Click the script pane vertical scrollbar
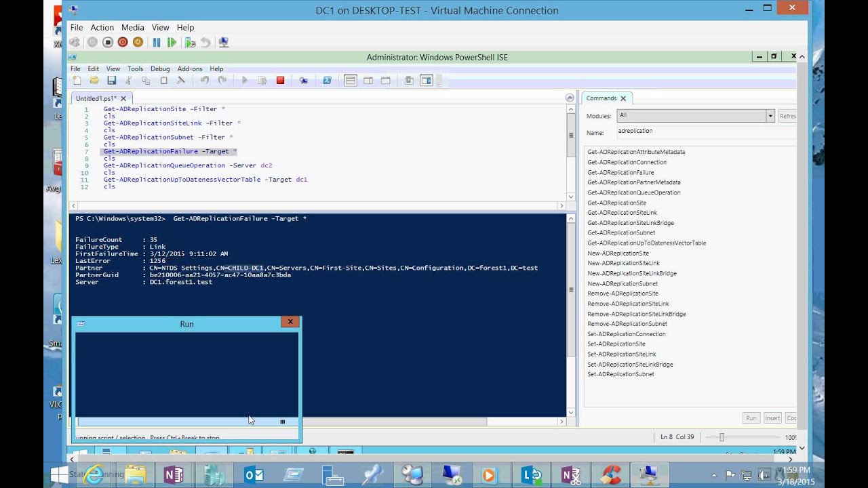Viewport: 868px width, 488px height. [x=571, y=153]
